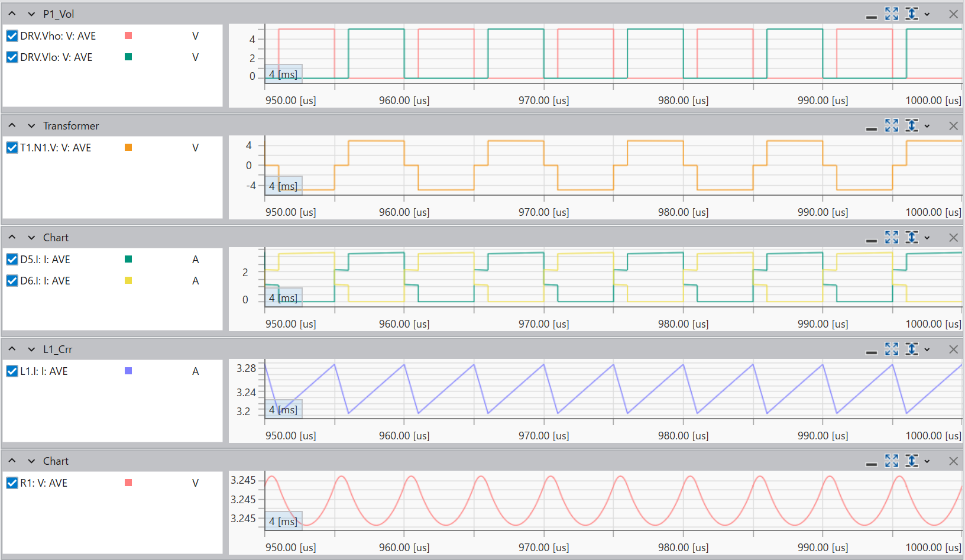Auto-scale vertical axis of D5/D6 current chart

(912, 237)
